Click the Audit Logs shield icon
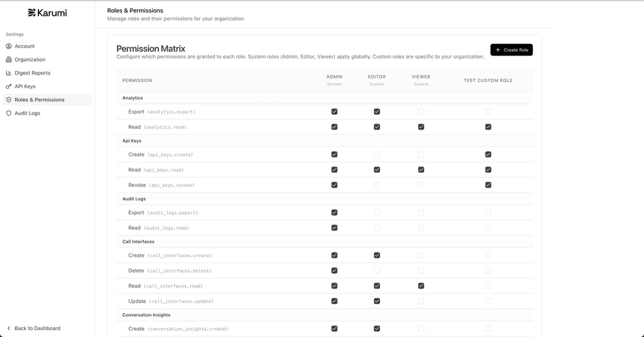644x337 pixels. pyautogui.click(x=8, y=113)
